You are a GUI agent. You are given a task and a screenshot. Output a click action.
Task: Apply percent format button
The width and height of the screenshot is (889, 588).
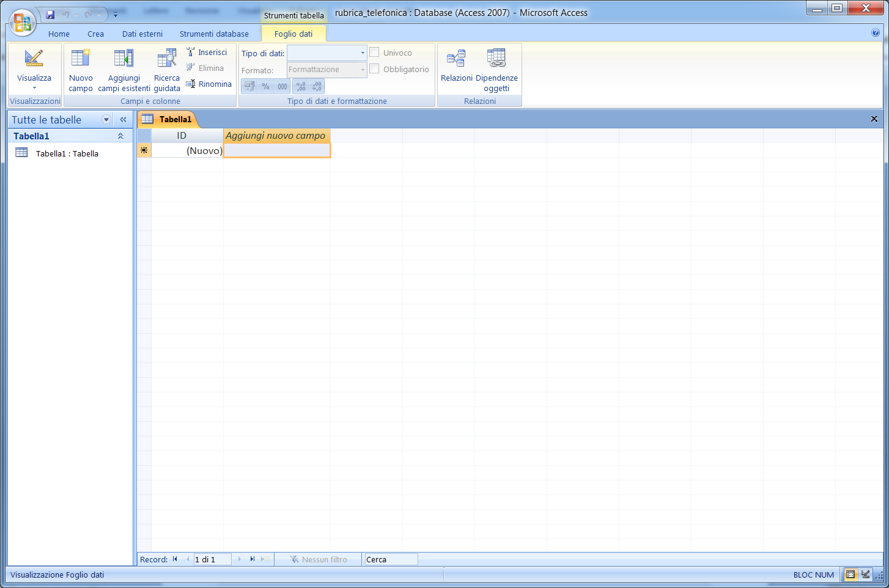pyautogui.click(x=265, y=86)
